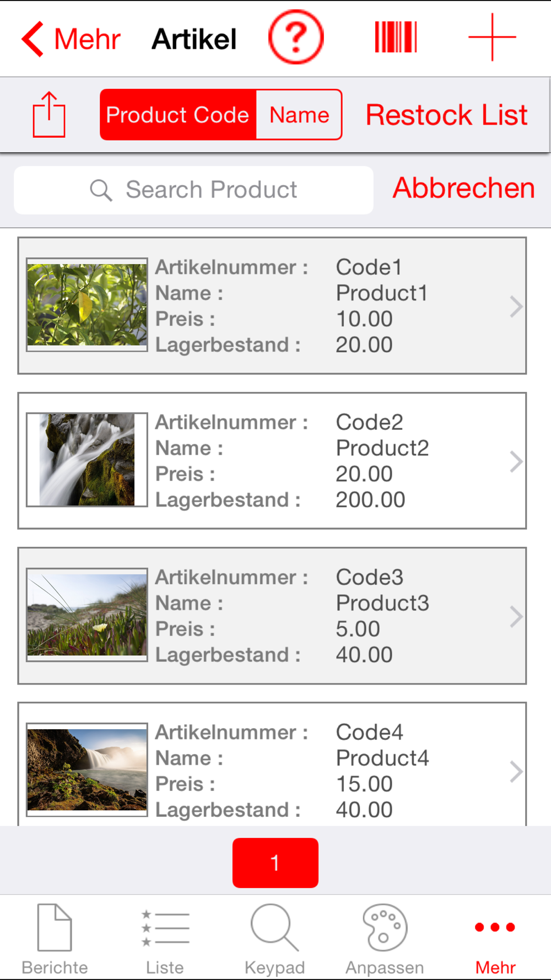Image resolution: width=551 pixels, height=980 pixels.
Task: Add a new article with plus icon
Action: [492, 37]
